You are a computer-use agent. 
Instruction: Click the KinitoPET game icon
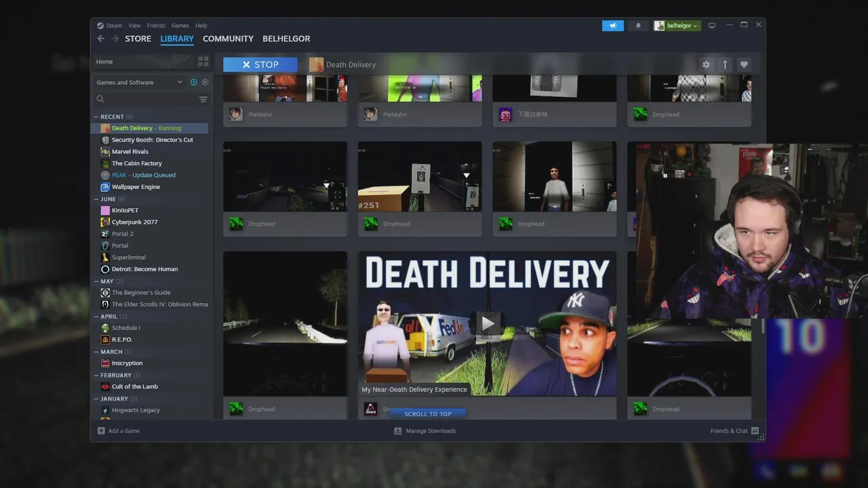[105, 210]
